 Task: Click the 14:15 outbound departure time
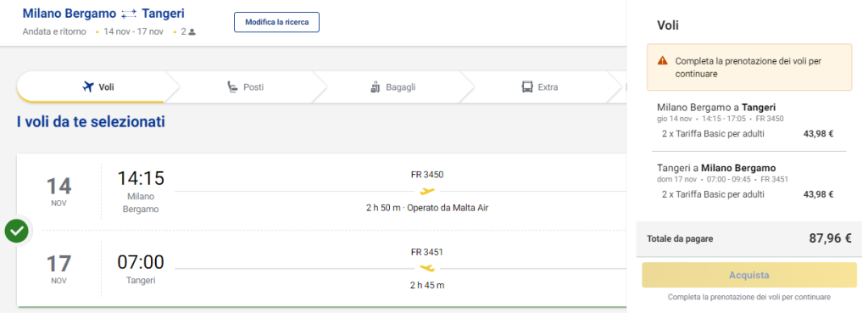141,178
